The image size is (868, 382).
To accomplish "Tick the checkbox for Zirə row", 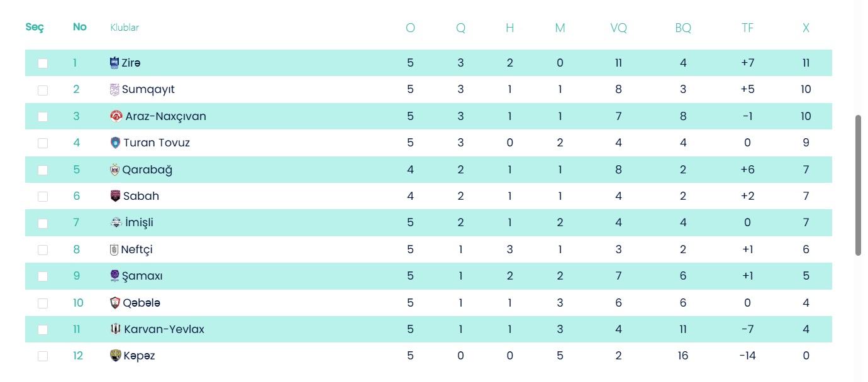I will (x=43, y=63).
